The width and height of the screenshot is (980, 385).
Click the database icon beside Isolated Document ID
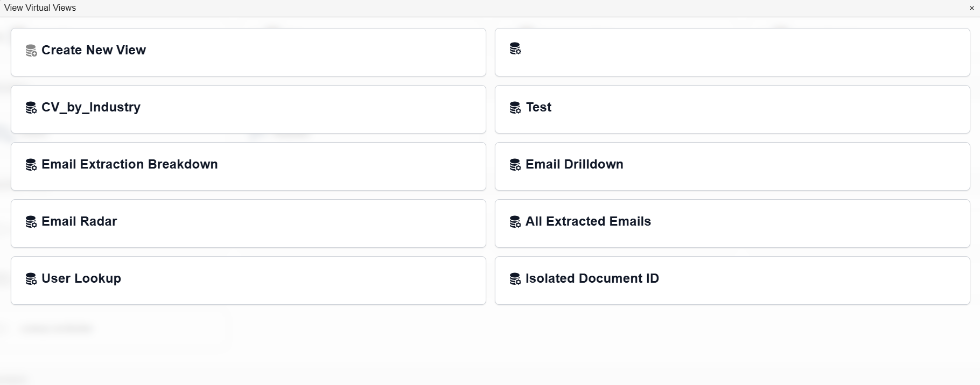[x=515, y=279]
